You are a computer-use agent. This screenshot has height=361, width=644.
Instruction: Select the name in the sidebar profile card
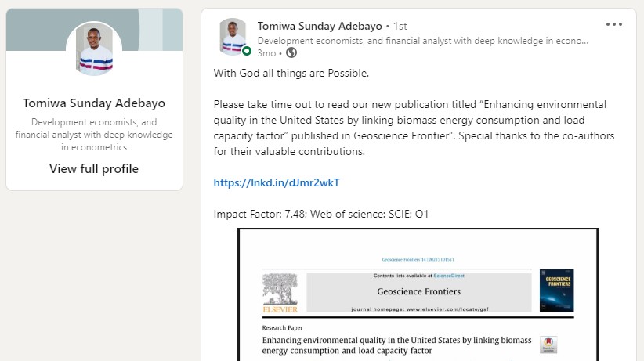point(94,103)
